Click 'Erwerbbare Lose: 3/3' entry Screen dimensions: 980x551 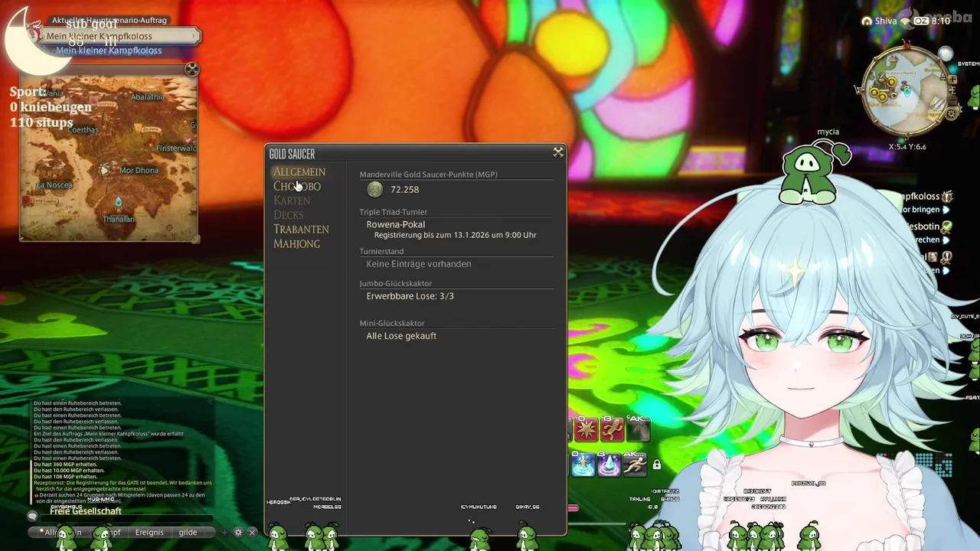410,296
